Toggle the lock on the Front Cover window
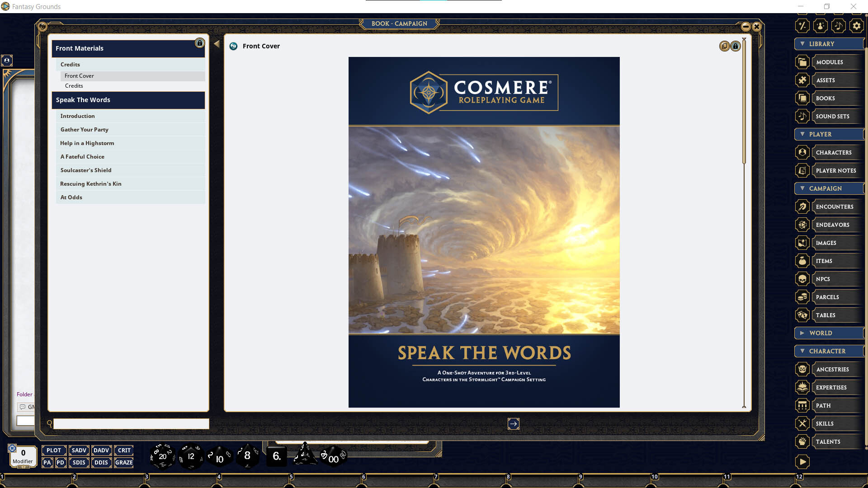Screen dimensions: 868x488 click(x=735, y=46)
